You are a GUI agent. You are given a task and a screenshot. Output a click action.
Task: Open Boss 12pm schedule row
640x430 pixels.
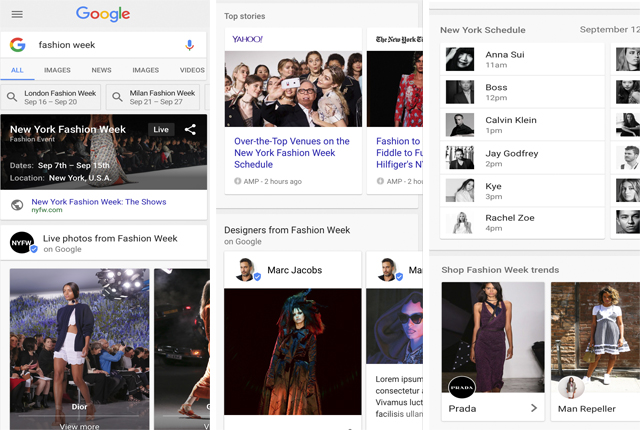tap(522, 92)
